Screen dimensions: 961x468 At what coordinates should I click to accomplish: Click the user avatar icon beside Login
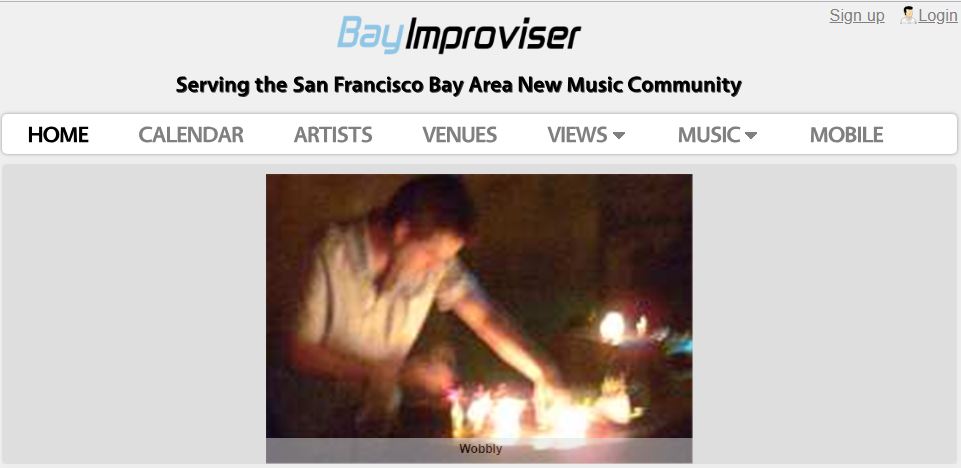pyautogui.click(x=908, y=15)
